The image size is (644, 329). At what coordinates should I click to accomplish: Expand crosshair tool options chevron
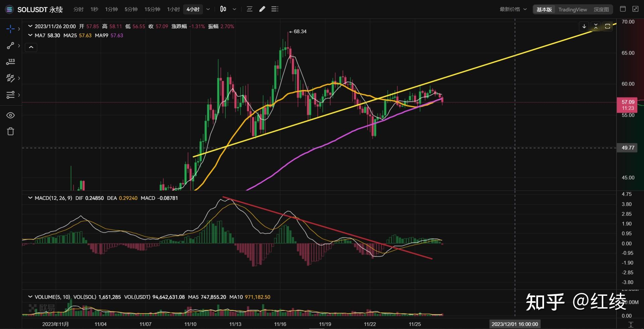(x=19, y=29)
